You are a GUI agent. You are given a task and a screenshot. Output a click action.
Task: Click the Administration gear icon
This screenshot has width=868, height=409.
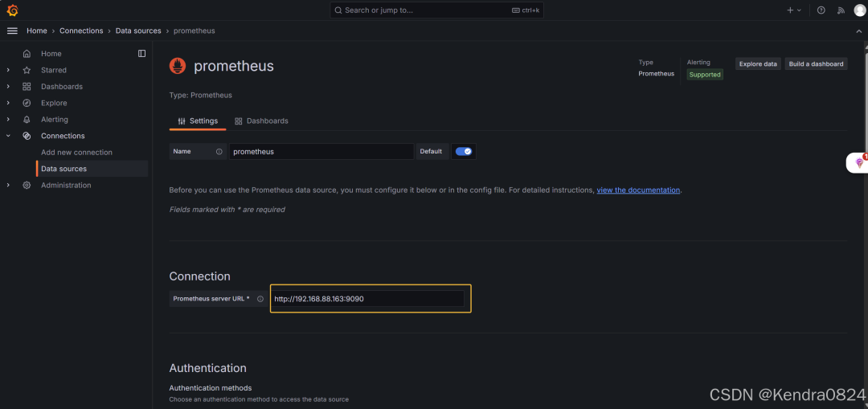(27, 185)
